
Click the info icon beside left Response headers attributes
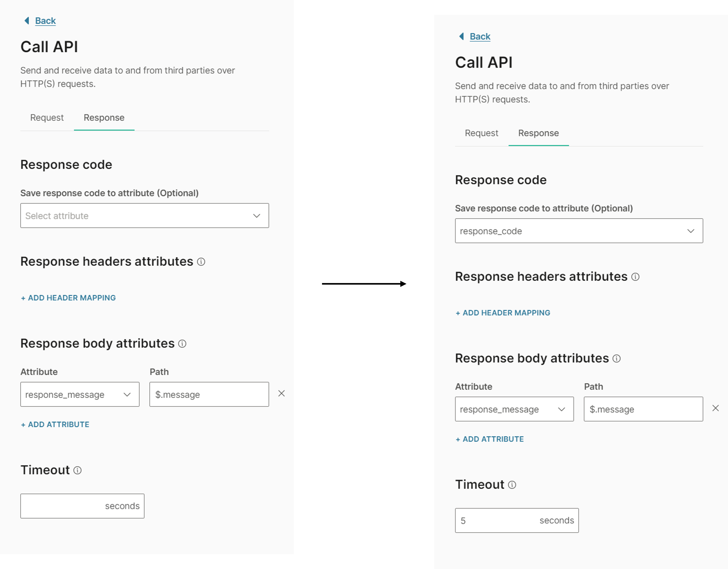click(201, 262)
